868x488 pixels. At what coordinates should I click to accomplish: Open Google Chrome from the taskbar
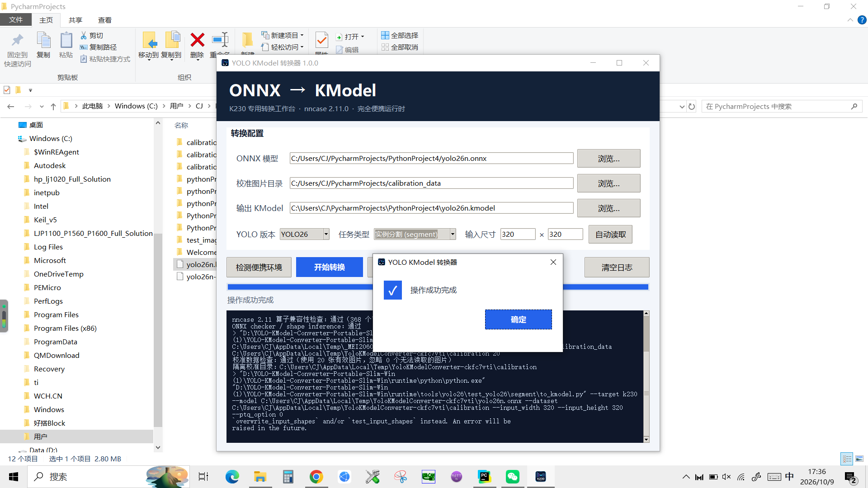coord(316,476)
